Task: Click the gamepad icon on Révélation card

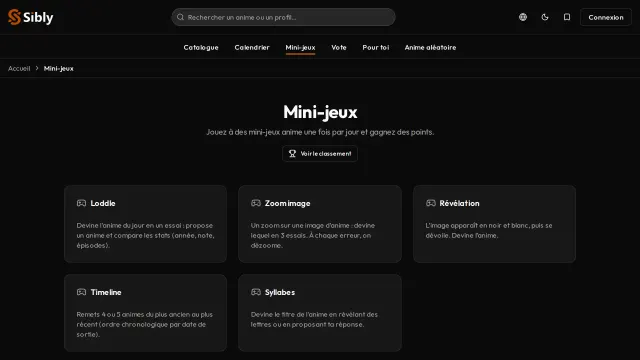Action: point(431,203)
